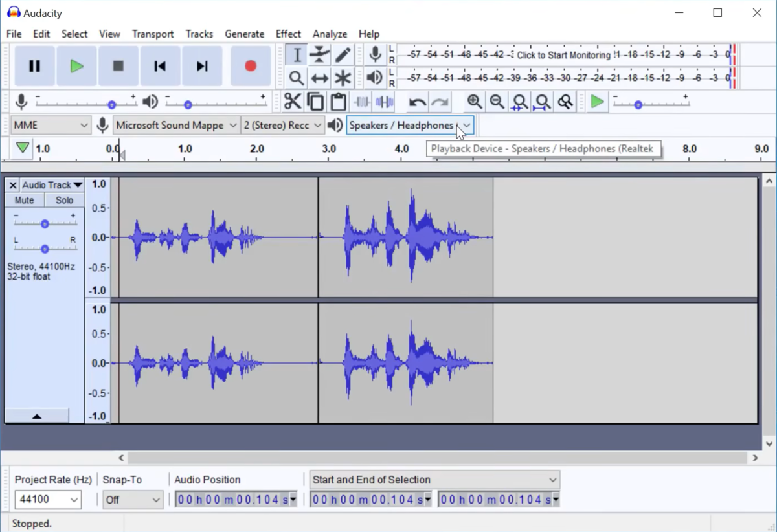Paste with the clipboard icon

coord(338,102)
